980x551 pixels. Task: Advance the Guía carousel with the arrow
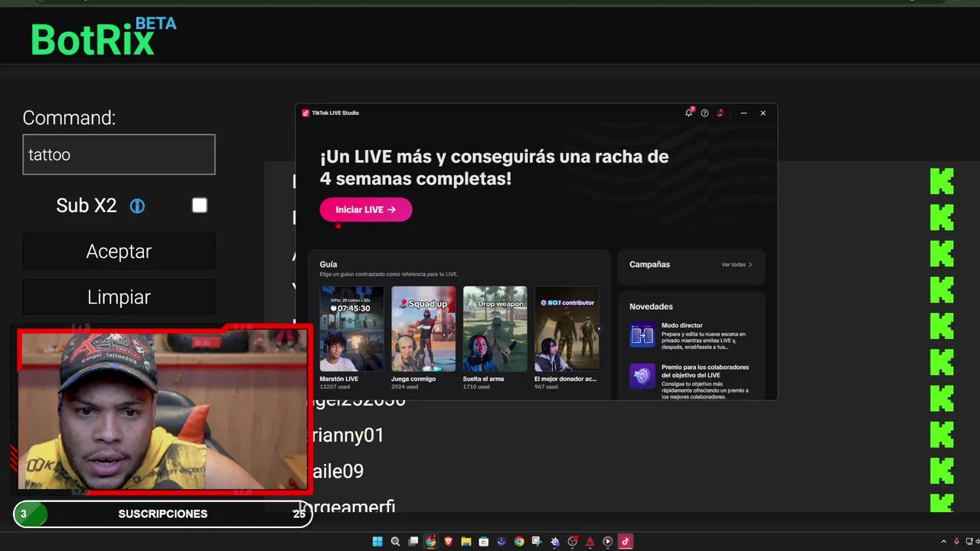pos(599,329)
